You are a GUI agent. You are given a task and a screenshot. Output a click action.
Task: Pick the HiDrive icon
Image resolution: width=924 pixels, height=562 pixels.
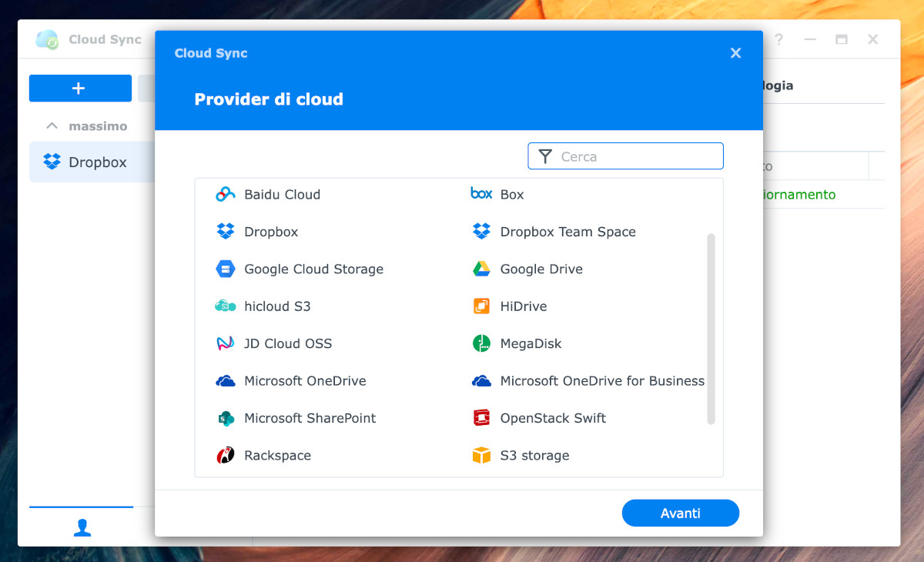481,306
